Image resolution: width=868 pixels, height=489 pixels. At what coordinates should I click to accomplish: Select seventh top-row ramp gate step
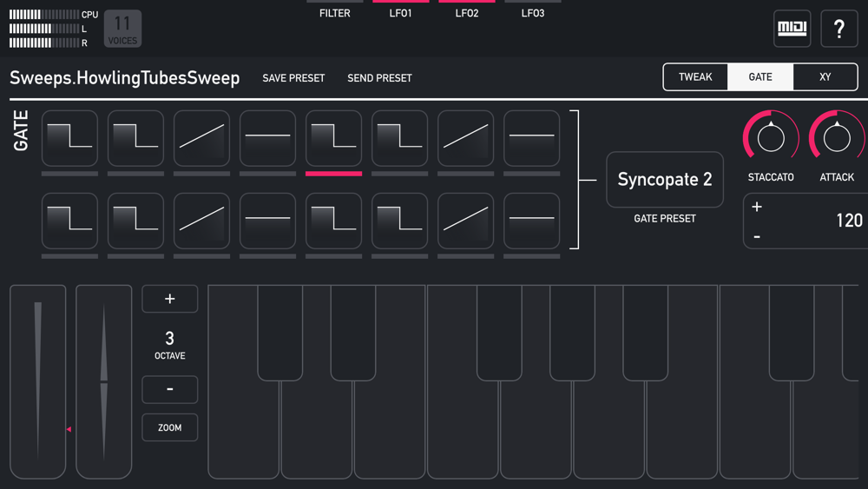click(x=465, y=138)
